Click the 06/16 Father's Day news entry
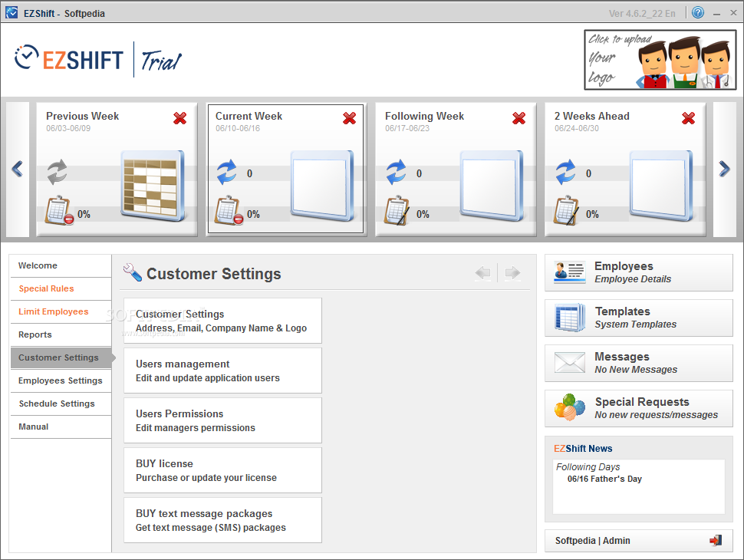The width and height of the screenshot is (744, 560). click(604, 479)
